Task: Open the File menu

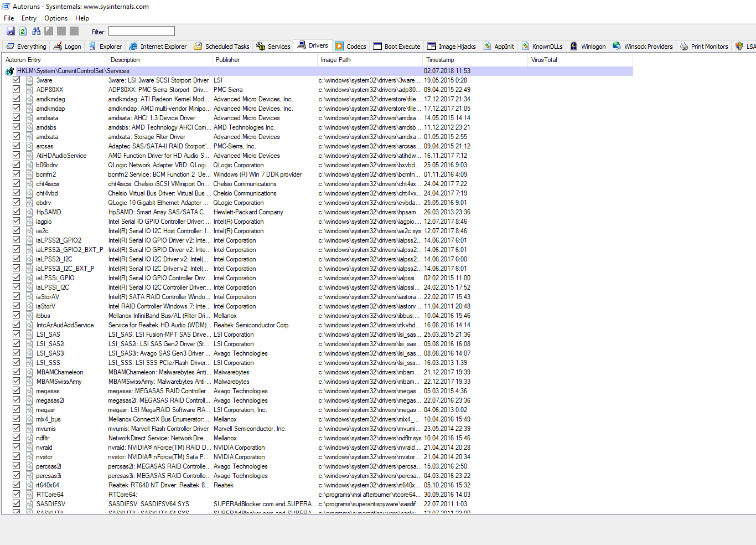Action: click(x=9, y=18)
